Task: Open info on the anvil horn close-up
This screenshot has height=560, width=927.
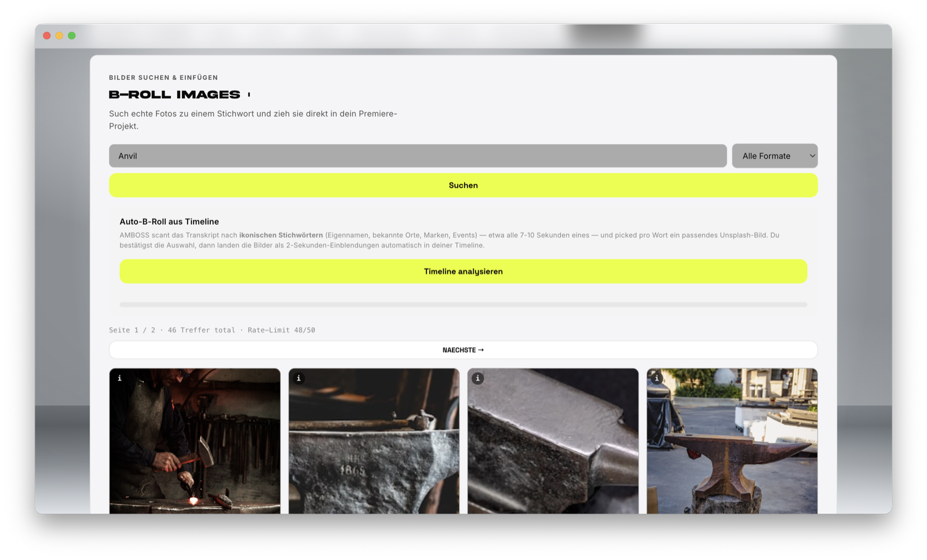Action: click(478, 378)
